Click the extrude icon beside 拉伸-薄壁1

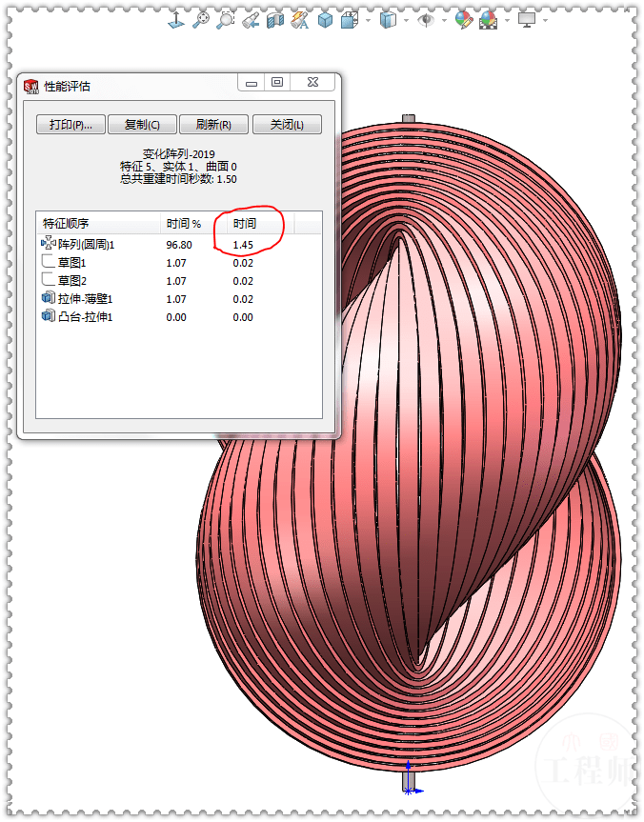coord(49,298)
